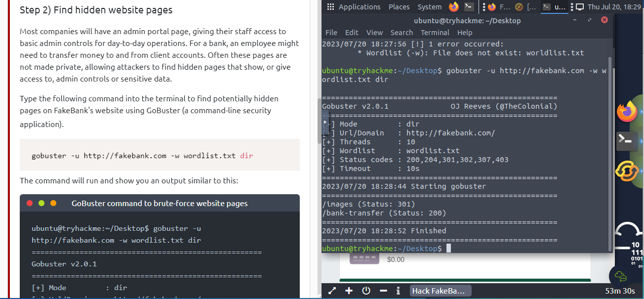Click the minus icon in bottom bar
Image resolution: width=644 pixels, height=299 pixels.
pyautogui.click(x=383, y=291)
